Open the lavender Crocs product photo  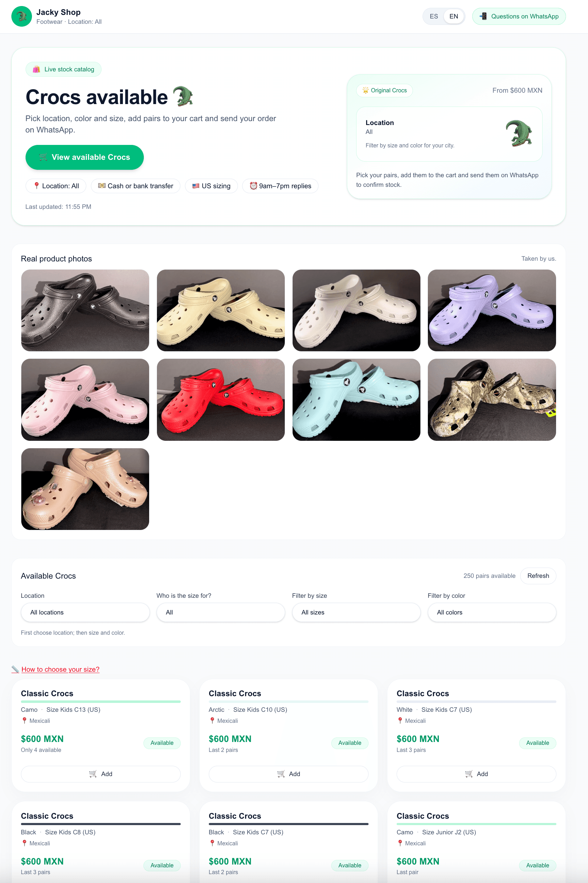[491, 310]
